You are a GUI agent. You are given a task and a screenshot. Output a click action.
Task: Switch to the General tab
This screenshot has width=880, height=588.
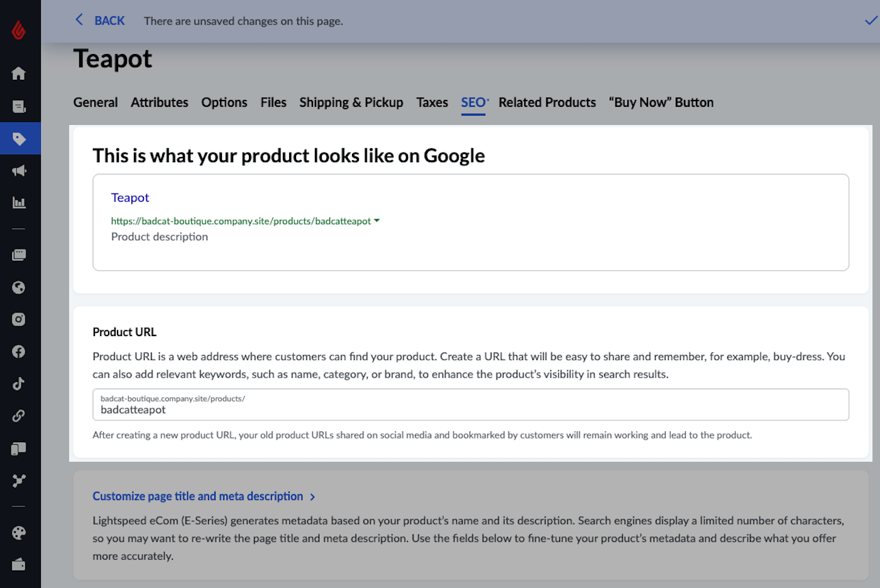[96, 102]
